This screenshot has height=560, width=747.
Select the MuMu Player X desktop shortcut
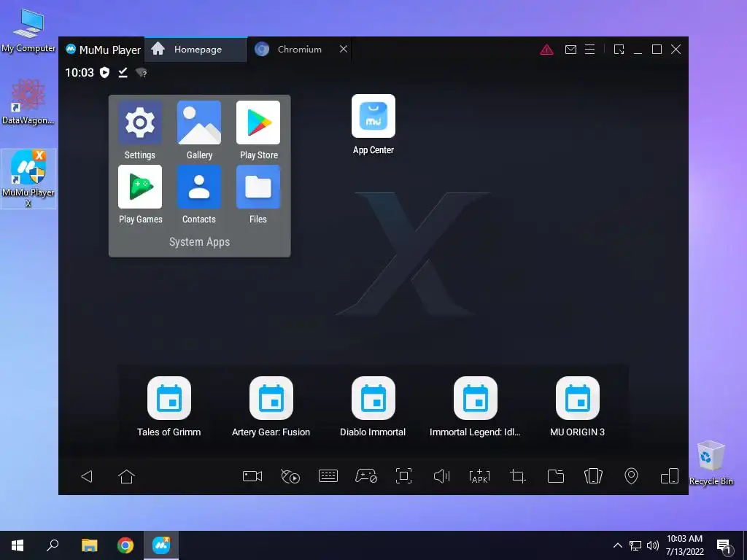point(28,179)
